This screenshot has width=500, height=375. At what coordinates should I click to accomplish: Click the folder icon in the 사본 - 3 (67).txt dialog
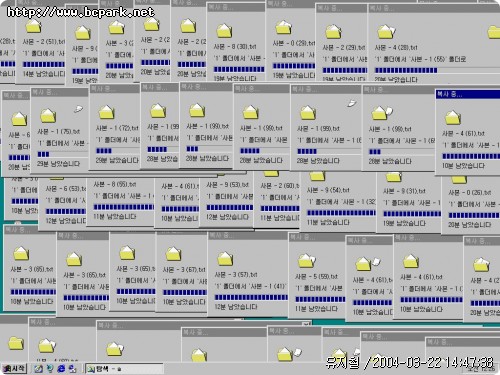click(173, 254)
